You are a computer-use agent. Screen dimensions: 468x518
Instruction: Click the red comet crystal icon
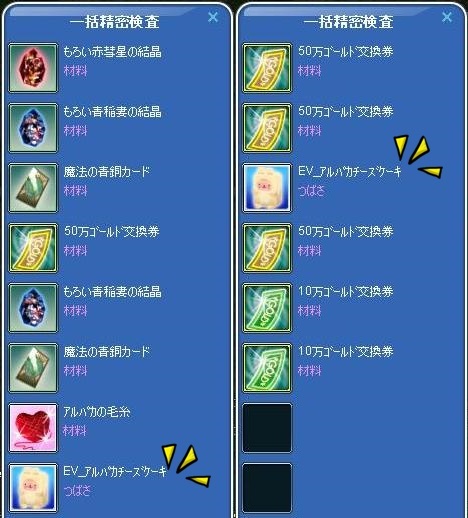tap(33, 68)
